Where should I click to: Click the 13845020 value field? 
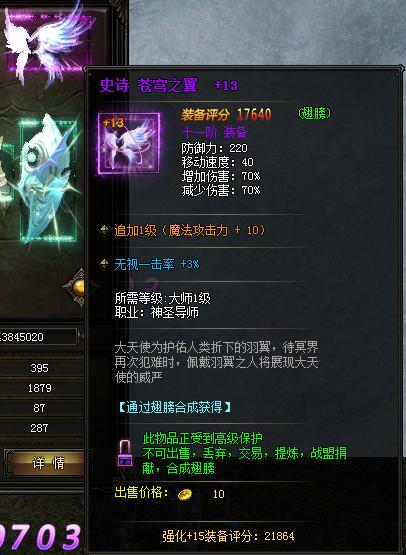pos(38,337)
